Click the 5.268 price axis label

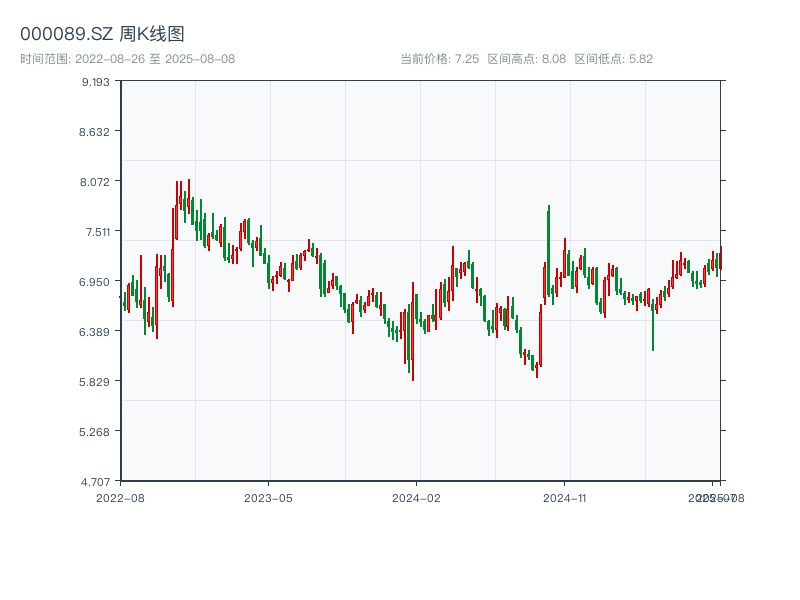96,432
